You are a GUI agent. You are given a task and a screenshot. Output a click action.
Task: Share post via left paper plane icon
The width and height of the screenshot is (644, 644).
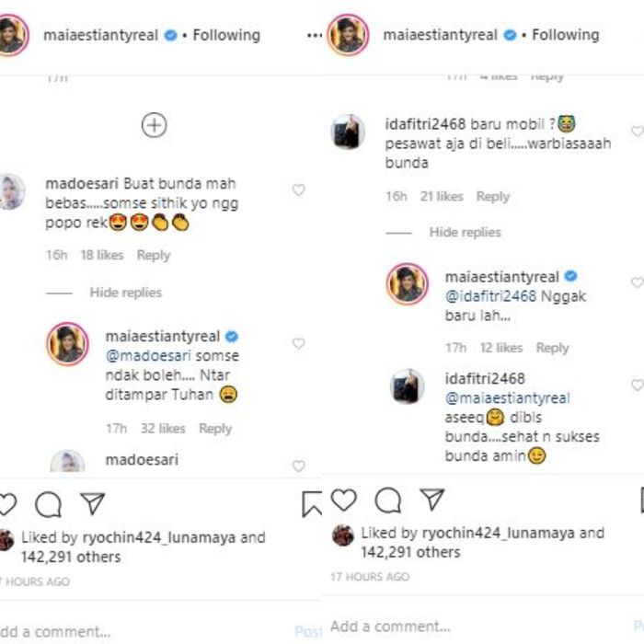[91, 503]
